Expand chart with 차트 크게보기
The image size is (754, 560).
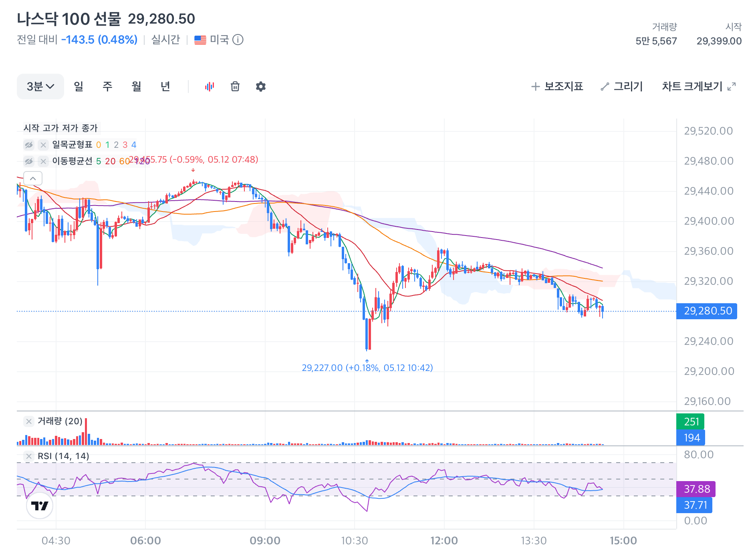[699, 87]
